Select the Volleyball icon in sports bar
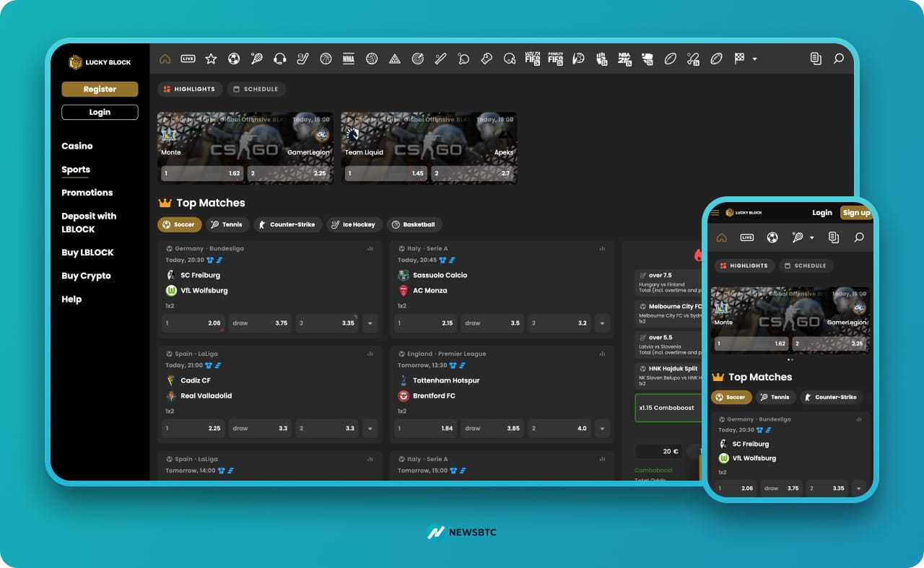 point(372,58)
